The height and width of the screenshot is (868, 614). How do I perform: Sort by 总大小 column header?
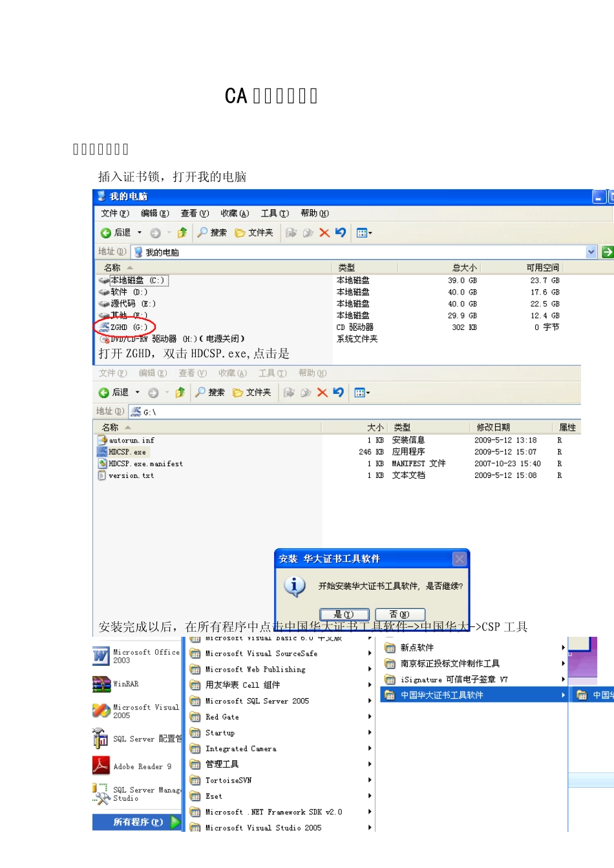[439, 267]
